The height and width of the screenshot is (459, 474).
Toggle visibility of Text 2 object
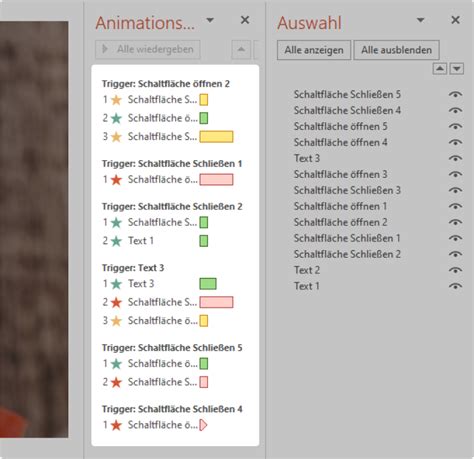coord(455,270)
